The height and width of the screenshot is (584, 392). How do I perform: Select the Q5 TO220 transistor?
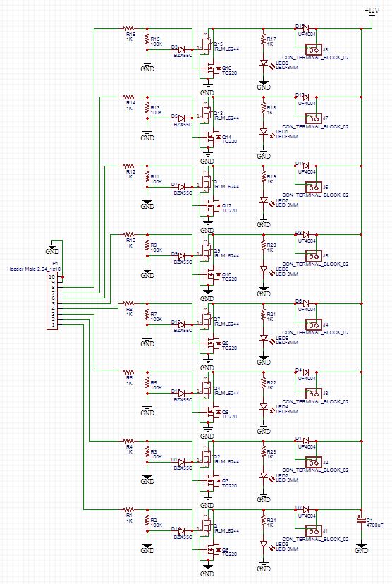tap(212, 412)
